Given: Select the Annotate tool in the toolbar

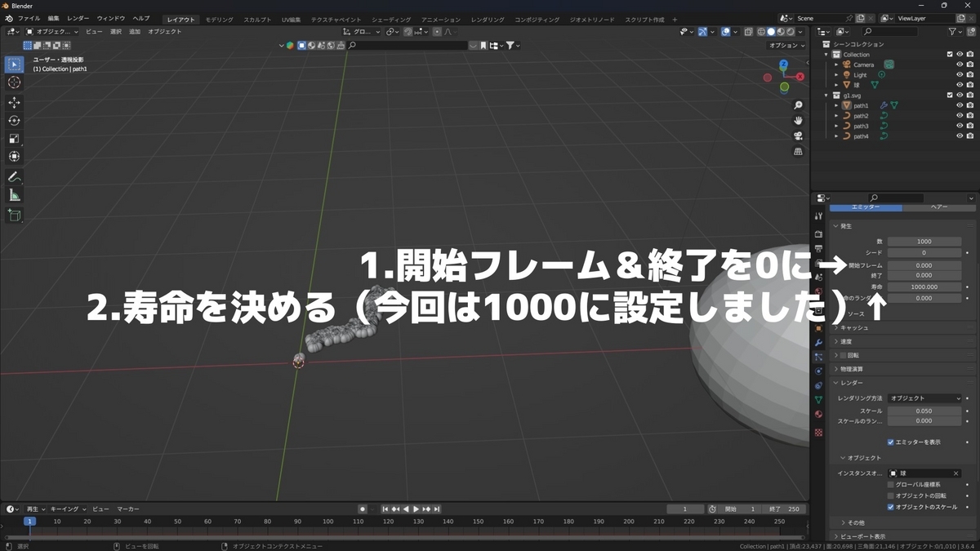Looking at the screenshot, I should [13, 176].
